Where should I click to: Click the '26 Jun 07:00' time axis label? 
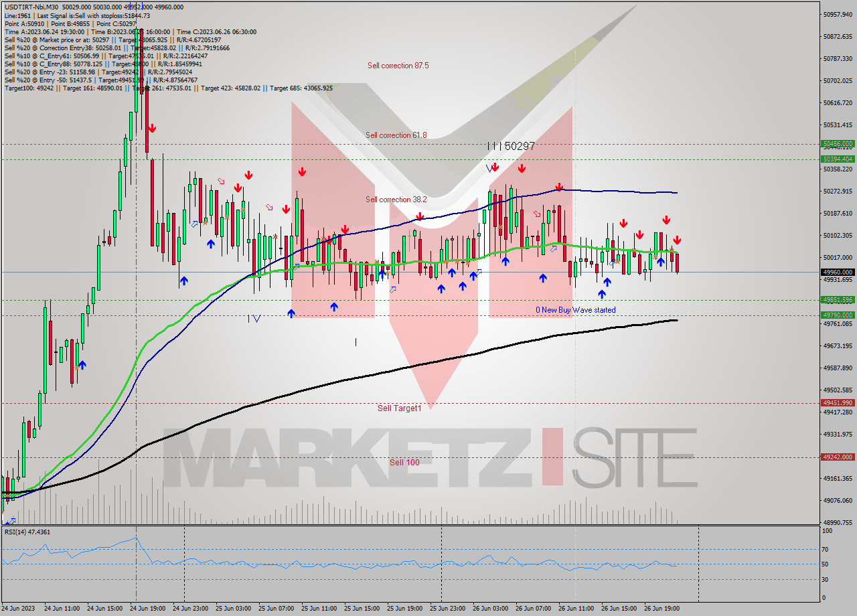[x=532, y=609]
